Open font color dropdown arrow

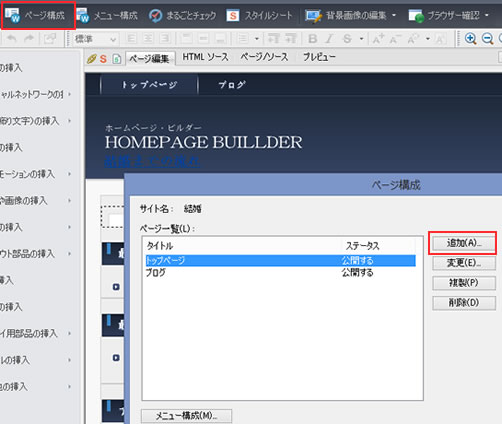coord(428,39)
